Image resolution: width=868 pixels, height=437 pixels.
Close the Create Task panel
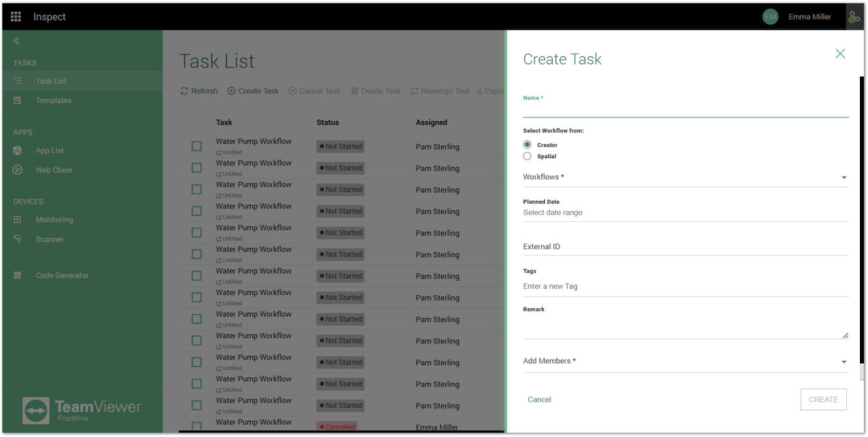840,54
